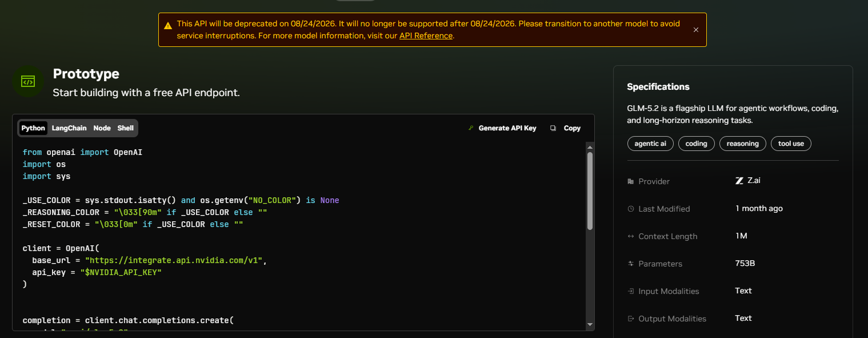Click the Context Length arrows icon

[631, 236]
